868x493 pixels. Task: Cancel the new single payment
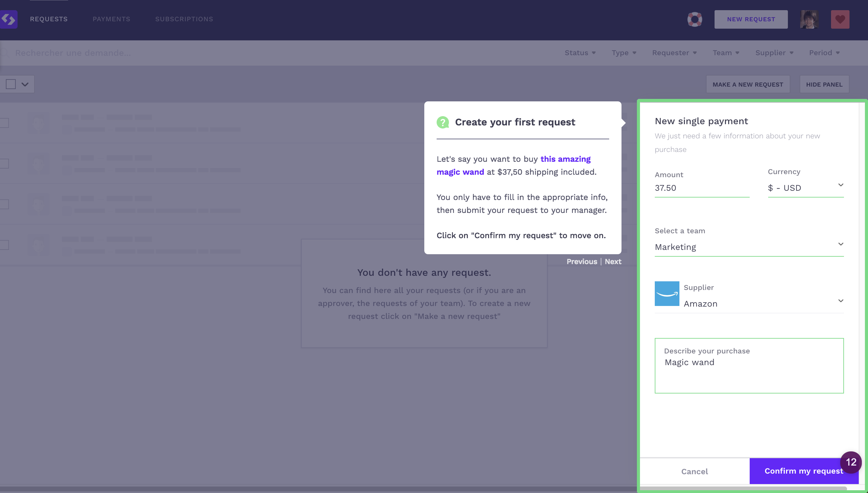click(x=694, y=471)
